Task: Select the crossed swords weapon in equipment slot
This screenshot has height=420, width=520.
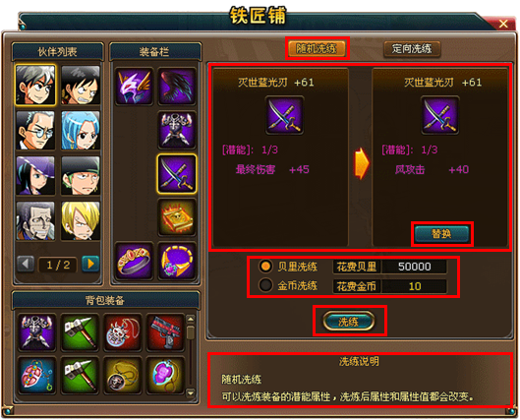Action: point(176,174)
